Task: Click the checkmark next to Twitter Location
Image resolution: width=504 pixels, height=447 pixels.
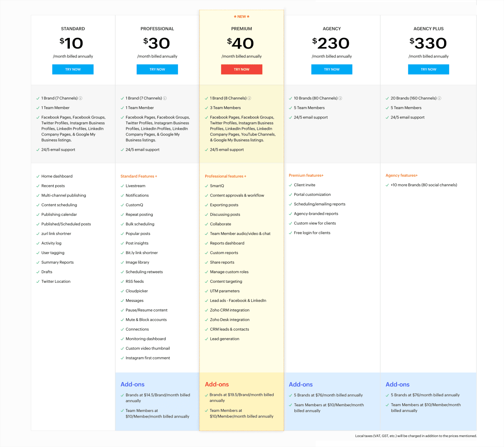Action: pyautogui.click(x=38, y=281)
